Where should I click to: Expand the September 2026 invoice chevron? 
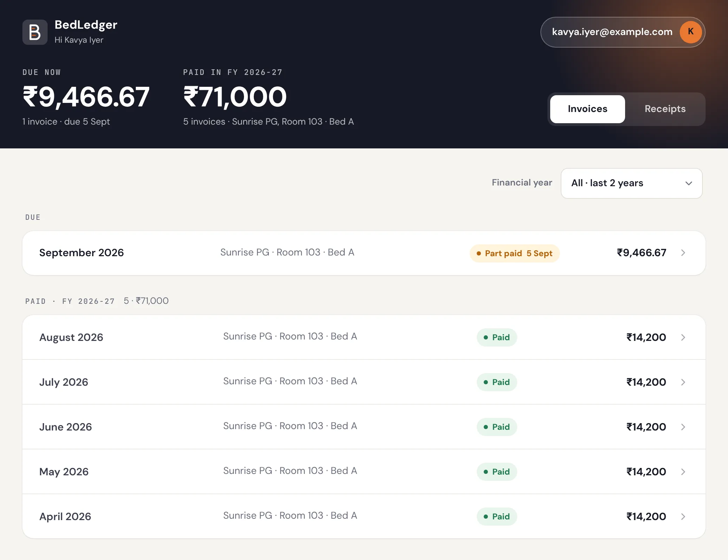683,253
